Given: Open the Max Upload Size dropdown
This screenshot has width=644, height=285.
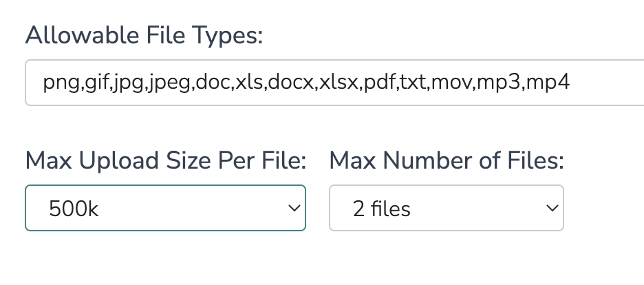Looking at the screenshot, I should [166, 208].
